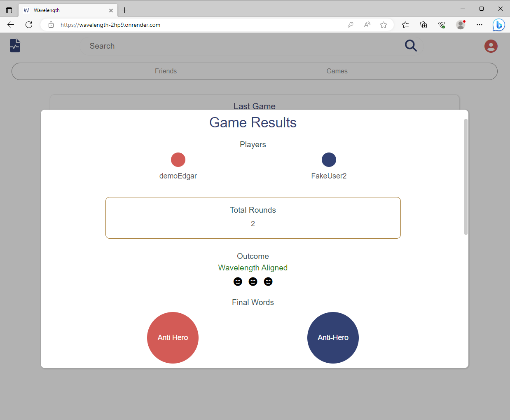Click the Collections icon in the browser toolbar

423,25
